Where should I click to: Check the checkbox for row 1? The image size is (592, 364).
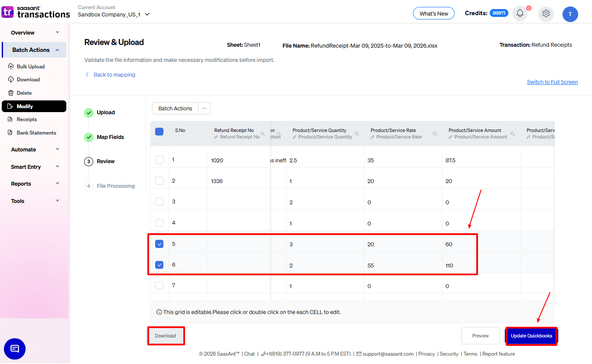point(159,160)
